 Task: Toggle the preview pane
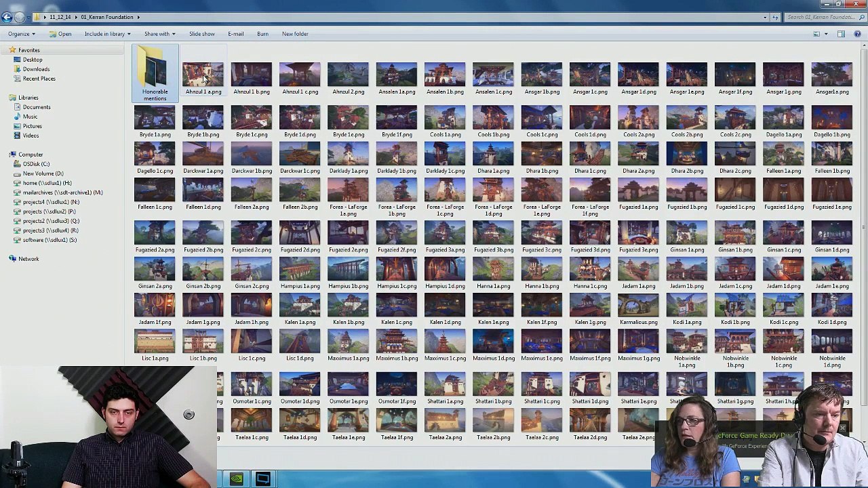841,34
